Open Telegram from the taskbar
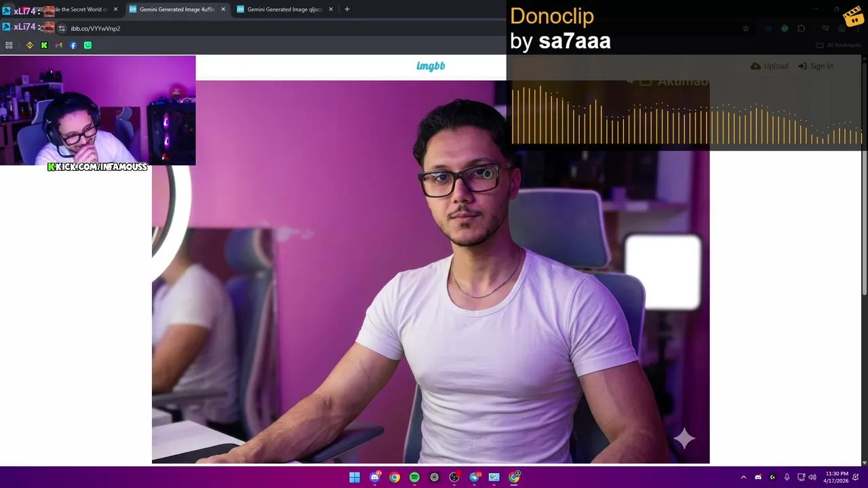 [x=475, y=478]
